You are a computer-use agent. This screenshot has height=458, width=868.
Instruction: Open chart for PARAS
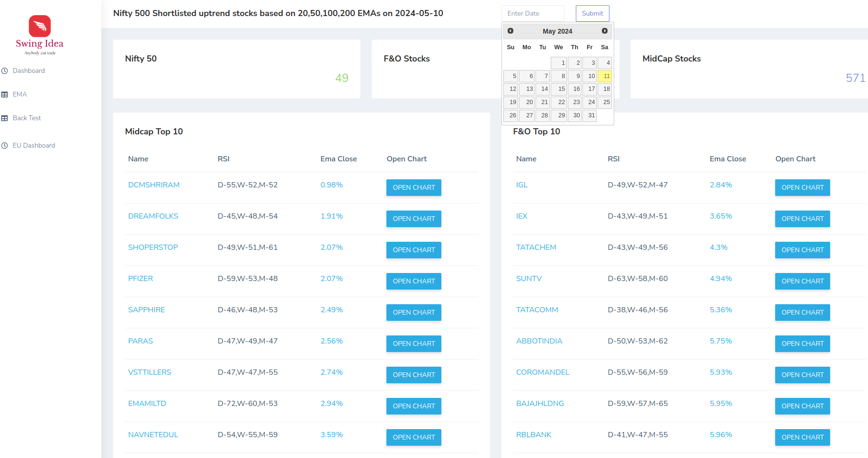point(414,343)
